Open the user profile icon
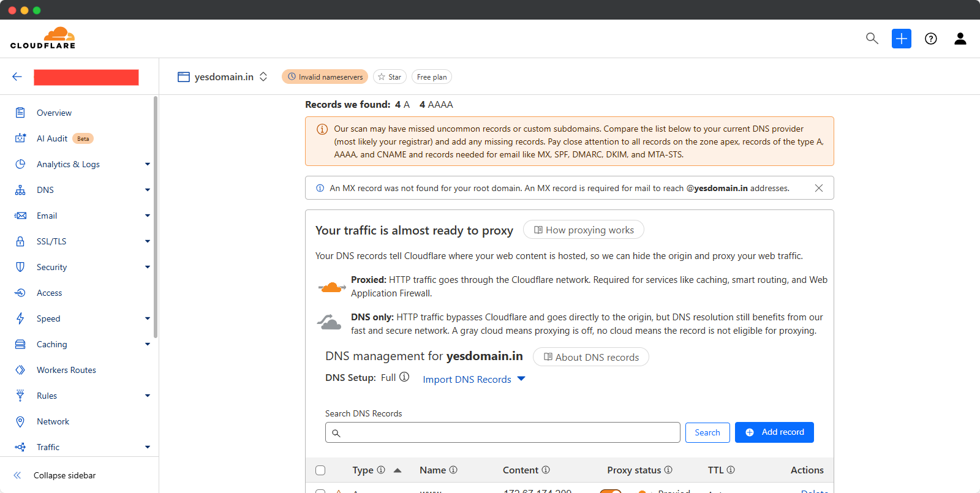Image resolution: width=980 pixels, height=493 pixels. (x=960, y=39)
